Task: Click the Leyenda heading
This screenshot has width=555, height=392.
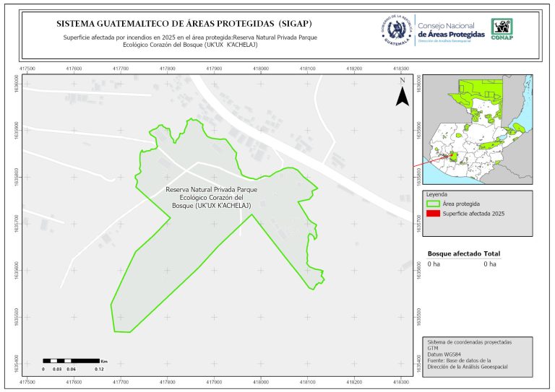Action: [436, 195]
